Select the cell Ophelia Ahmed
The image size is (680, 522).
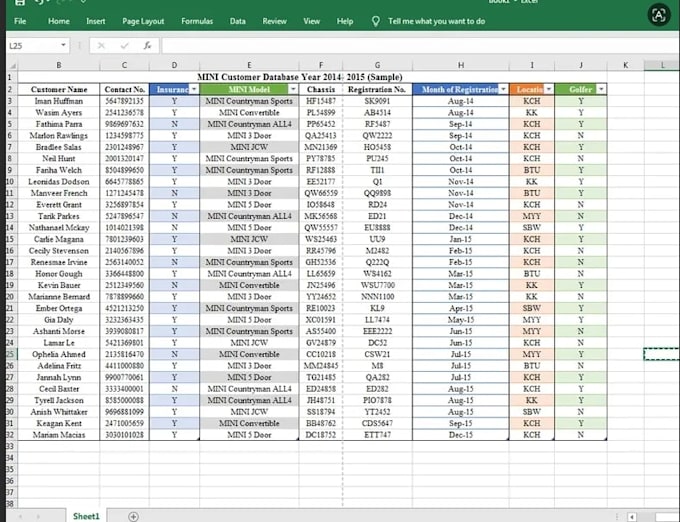tap(59, 354)
